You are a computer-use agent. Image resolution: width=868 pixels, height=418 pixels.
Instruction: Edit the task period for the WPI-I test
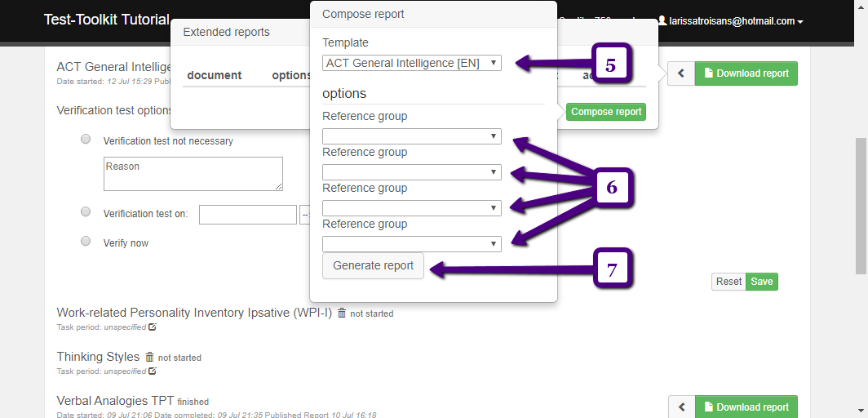(153, 327)
